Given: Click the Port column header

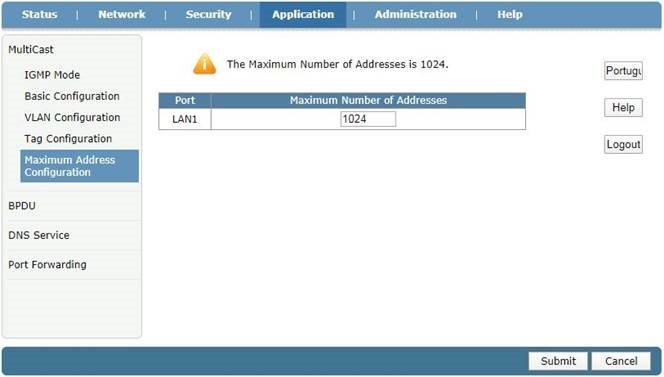Looking at the screenshot, I should (185, 100).
